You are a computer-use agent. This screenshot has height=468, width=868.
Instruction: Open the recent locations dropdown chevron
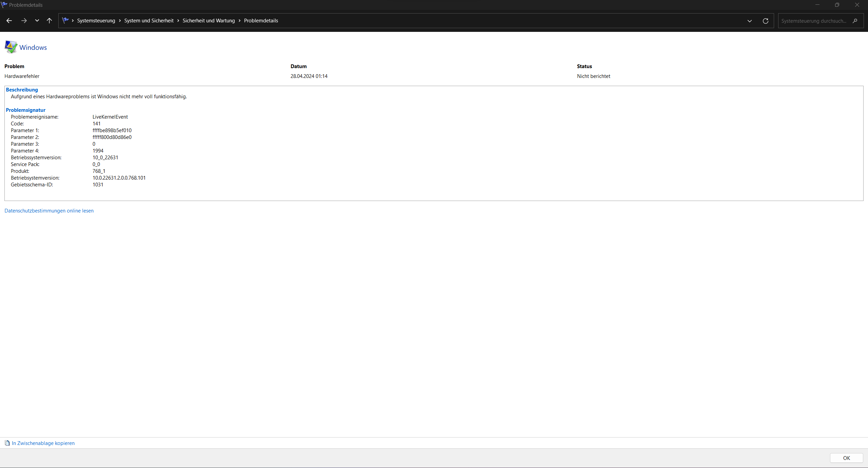coord(37,21)
